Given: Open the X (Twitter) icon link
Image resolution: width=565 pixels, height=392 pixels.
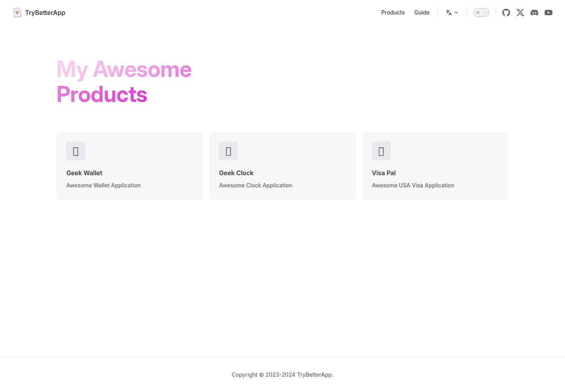Looking at the screenshot, I should coord(520,13).
